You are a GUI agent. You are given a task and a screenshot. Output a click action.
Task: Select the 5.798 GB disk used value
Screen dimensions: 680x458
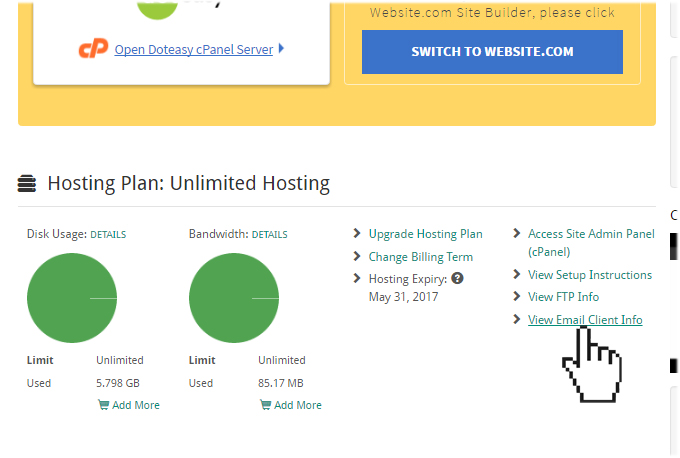(118, 383)
